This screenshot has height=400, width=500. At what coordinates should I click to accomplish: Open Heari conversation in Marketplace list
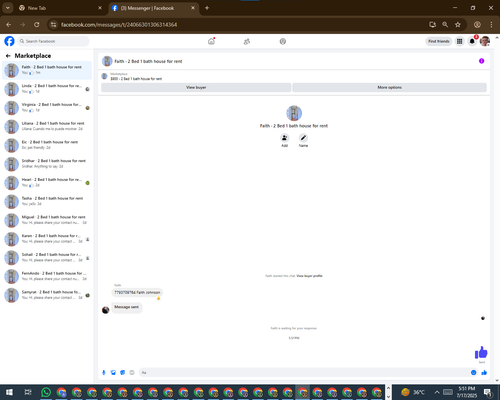(47, 182)
